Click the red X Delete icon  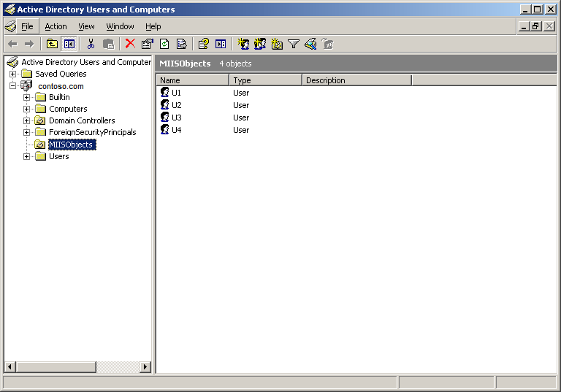(130, 44)
